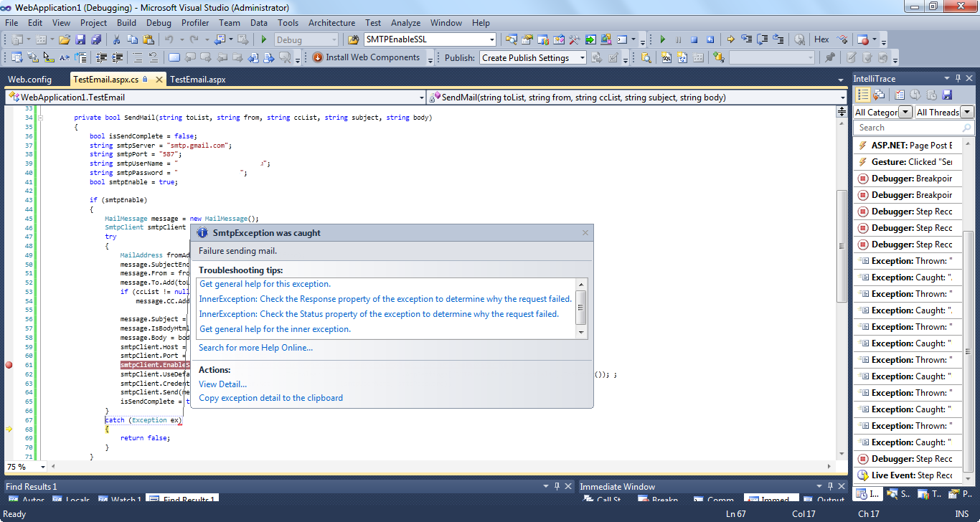This screenshot has height=522, width=980.
Task: Click the Paste clipboard icon
Action: (x=149, y=39)
